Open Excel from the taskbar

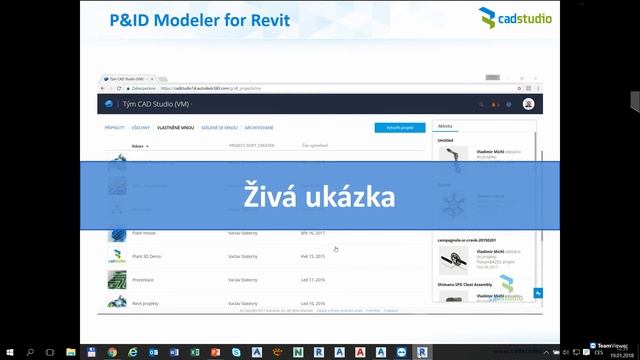pos(195,352)
